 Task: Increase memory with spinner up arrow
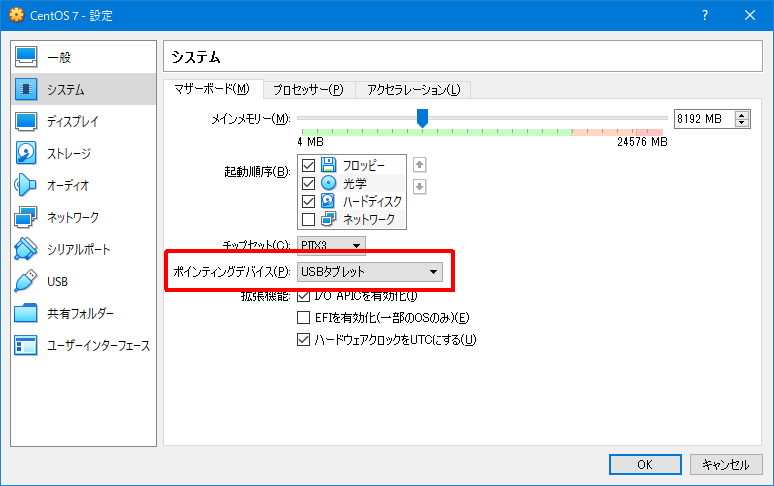[x=741, y=115]
